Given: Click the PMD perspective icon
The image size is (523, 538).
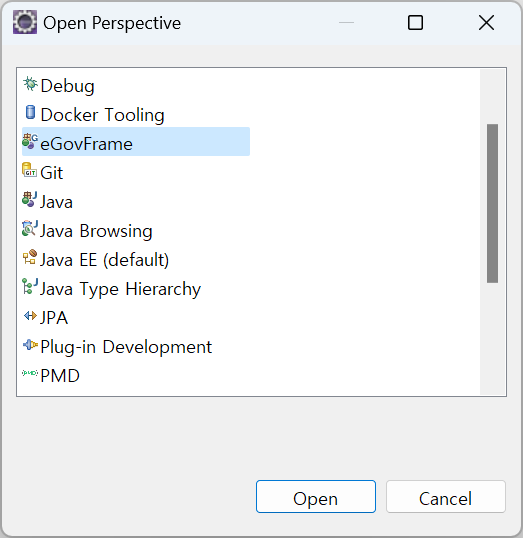Looking at the screenshot, I should 30,373.
